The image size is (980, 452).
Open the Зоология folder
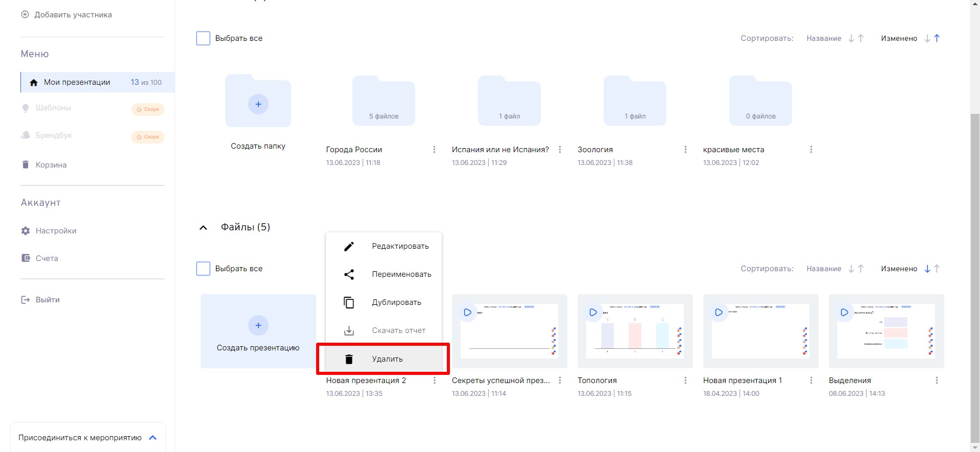pos(635,101)
